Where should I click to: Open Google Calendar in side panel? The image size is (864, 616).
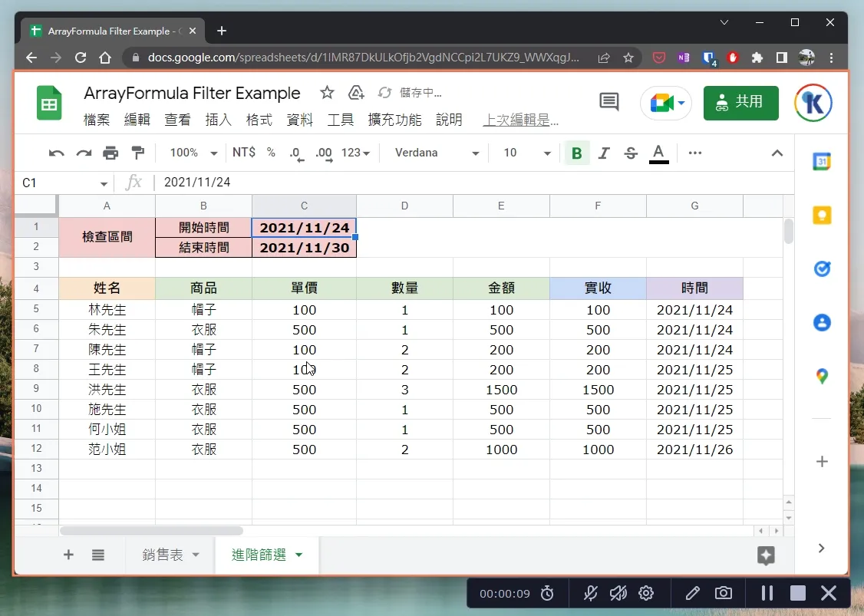(x=822, y=161)
